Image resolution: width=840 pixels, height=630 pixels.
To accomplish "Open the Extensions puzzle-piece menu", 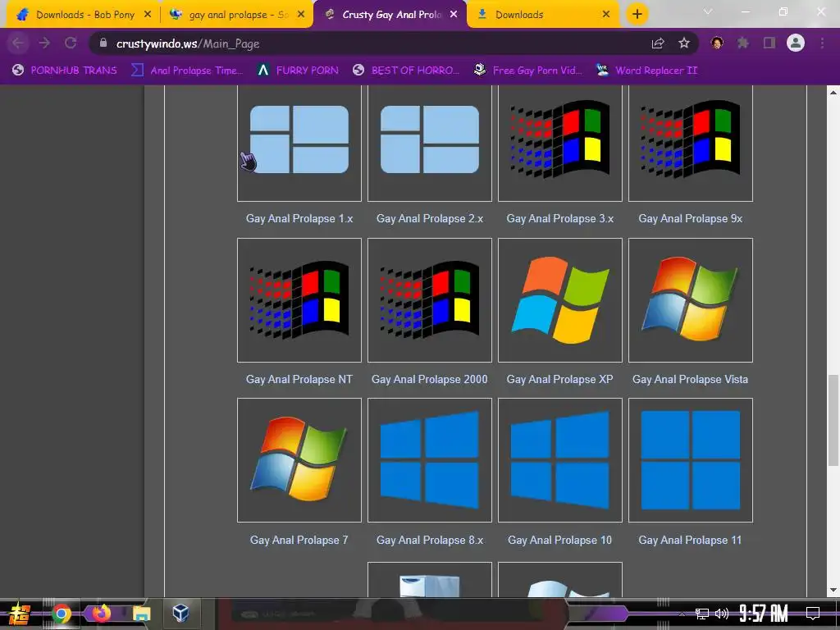I will [743, 43].
